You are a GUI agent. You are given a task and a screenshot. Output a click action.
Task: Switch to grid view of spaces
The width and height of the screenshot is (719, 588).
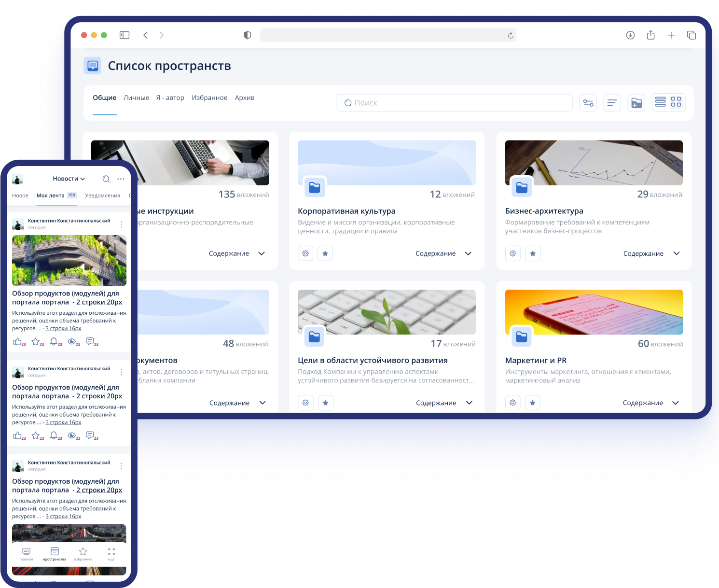[x=677, y=102]
